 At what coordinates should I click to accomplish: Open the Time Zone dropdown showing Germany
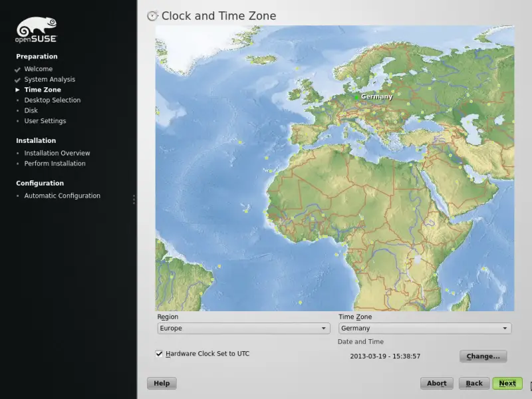pos(425,328)
